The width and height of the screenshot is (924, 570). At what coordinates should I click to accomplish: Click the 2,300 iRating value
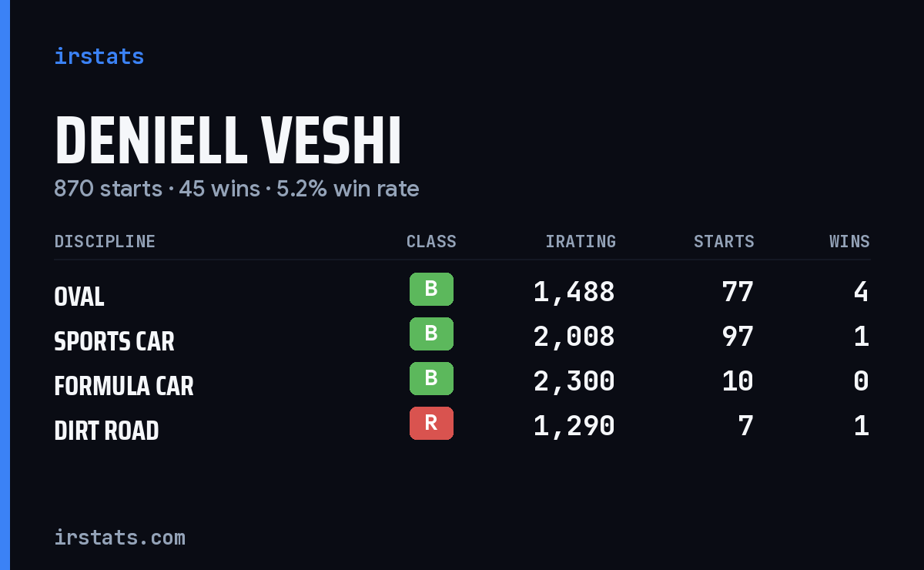tap(574, 381)
